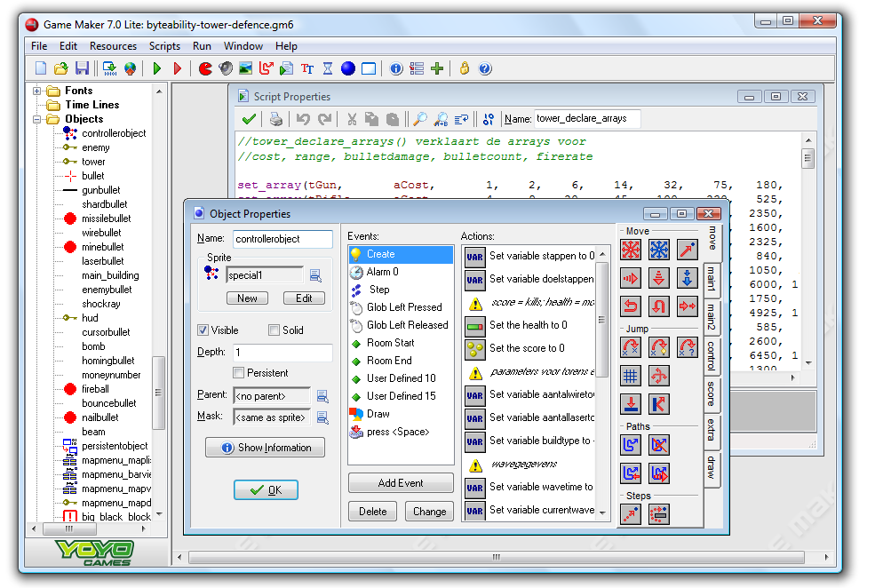Open the File menu
The height and width of the screenshot is (588, 891).
pos(39,46)
